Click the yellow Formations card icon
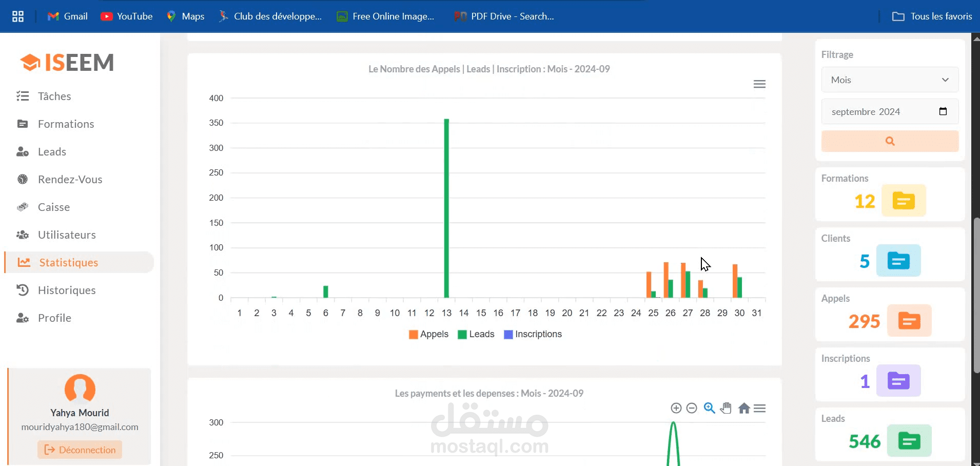Screen dimensions: 980x466 [904, 200]
